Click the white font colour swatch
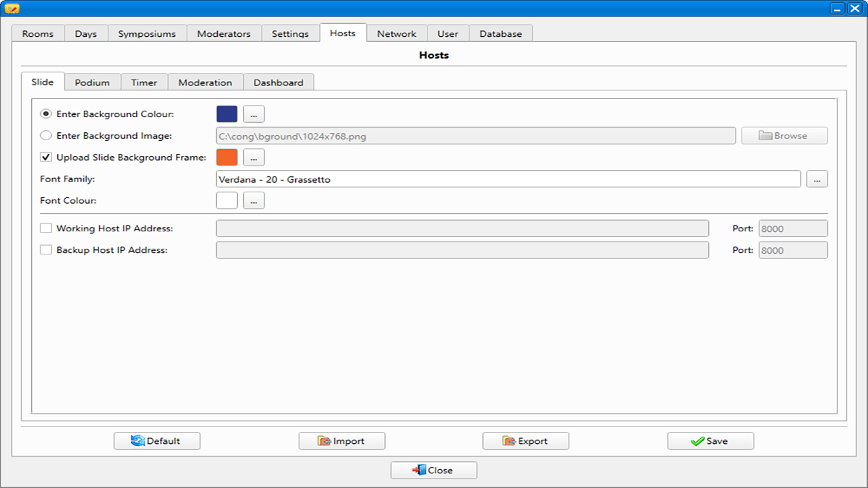The width and height of the screenshot is (868, 488). point(227,200)
